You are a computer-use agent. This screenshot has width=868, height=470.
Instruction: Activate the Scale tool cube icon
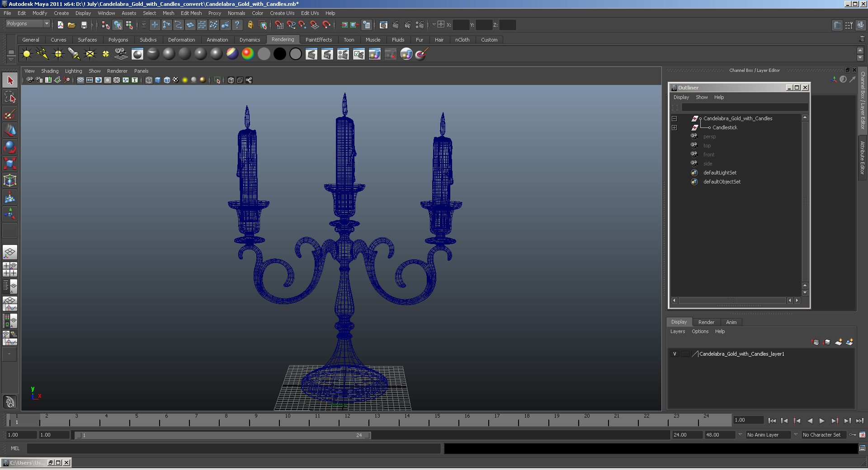[10, 164]
